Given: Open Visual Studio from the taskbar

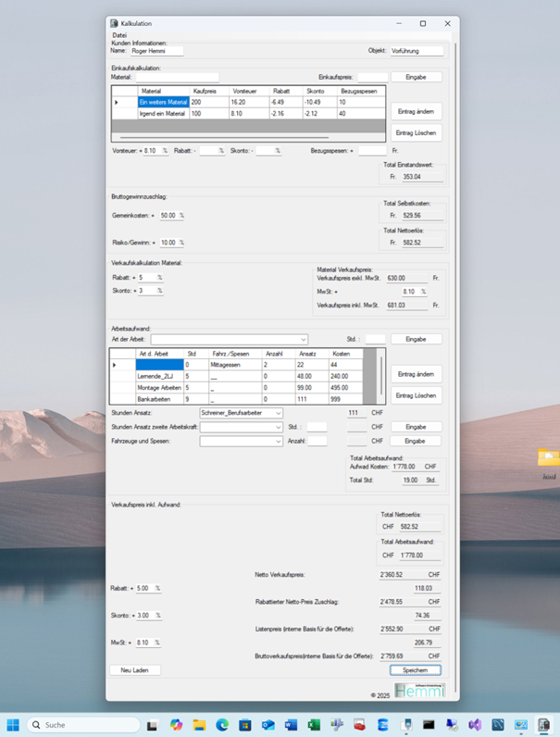Looking at the screenshot, I should tap(475, 725).
